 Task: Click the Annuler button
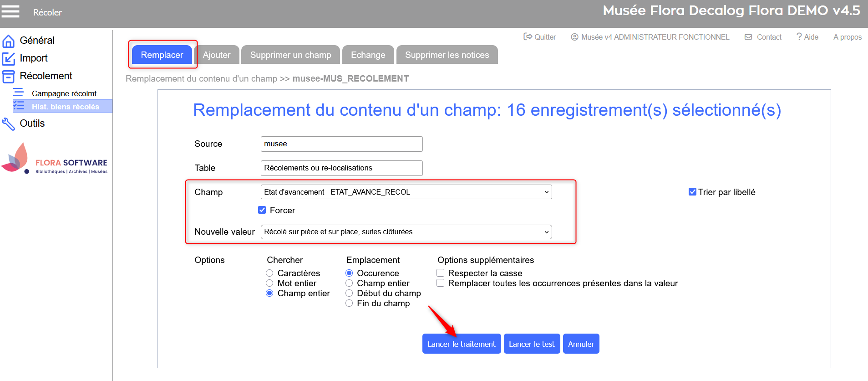581,344
